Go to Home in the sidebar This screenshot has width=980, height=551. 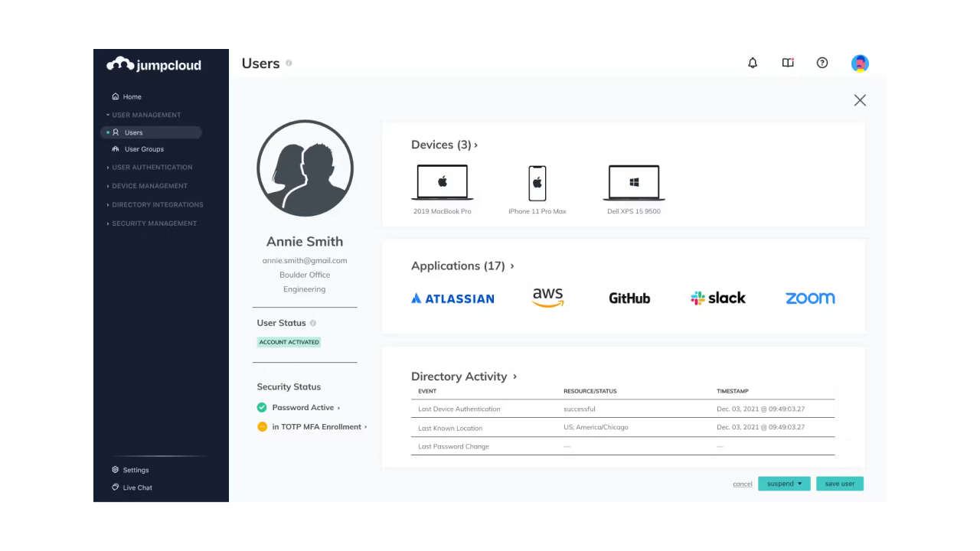[x=127, y=96]
